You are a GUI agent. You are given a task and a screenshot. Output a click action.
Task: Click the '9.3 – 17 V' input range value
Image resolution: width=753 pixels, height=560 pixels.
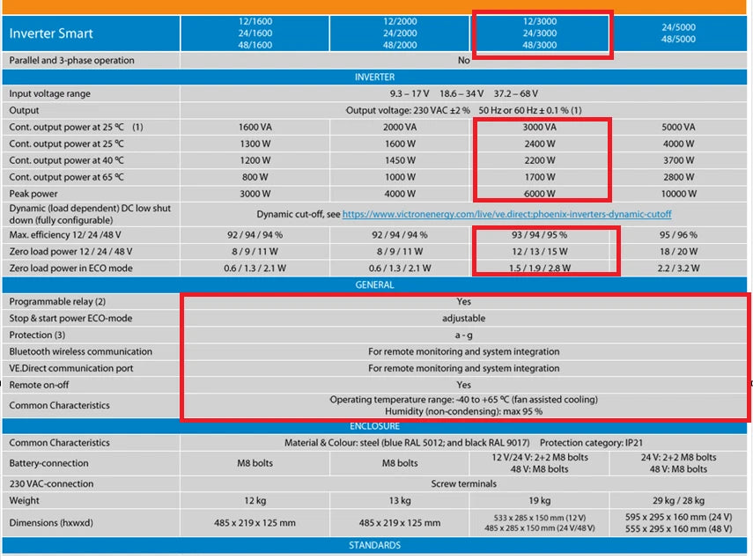tap(410, 93)
